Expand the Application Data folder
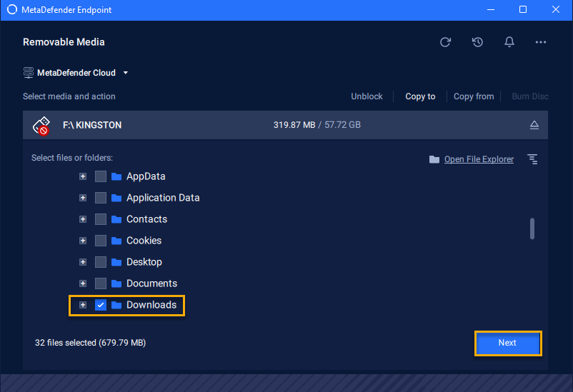Screen dimensions: 573x392 pos(83,198)
